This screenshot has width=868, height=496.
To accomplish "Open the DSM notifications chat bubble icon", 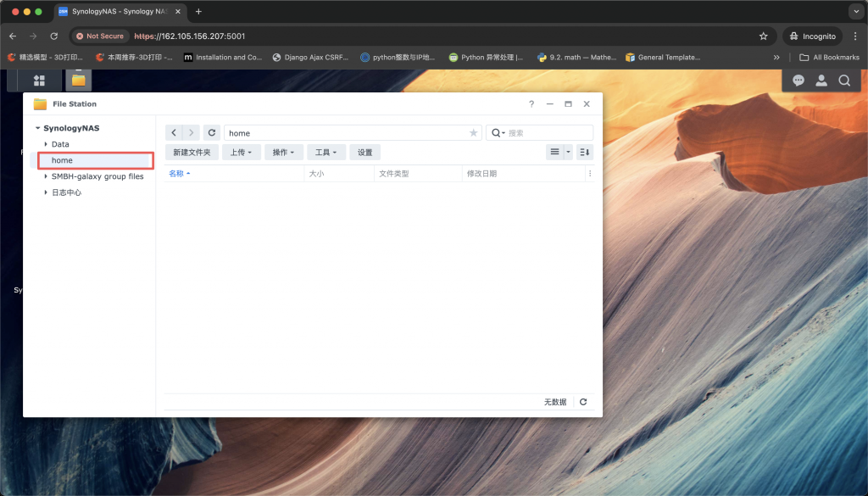I will 798,81.
